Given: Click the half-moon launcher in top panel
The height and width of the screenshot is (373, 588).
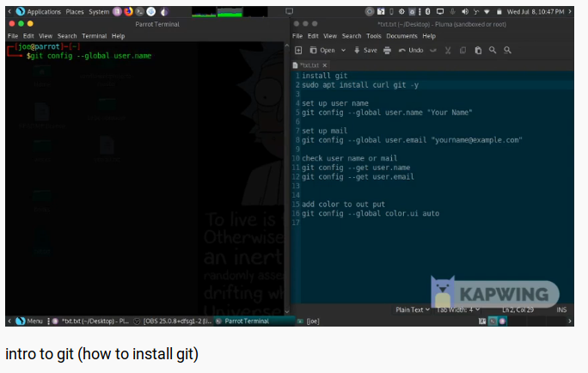Looking at the screenshot, I should click(164, 12).
